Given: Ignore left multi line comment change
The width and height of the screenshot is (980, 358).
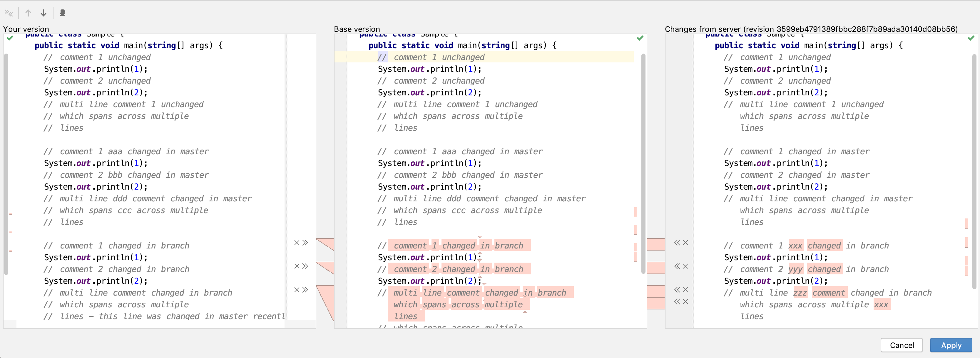Looking at the screenshot, I should coord(297,290).
